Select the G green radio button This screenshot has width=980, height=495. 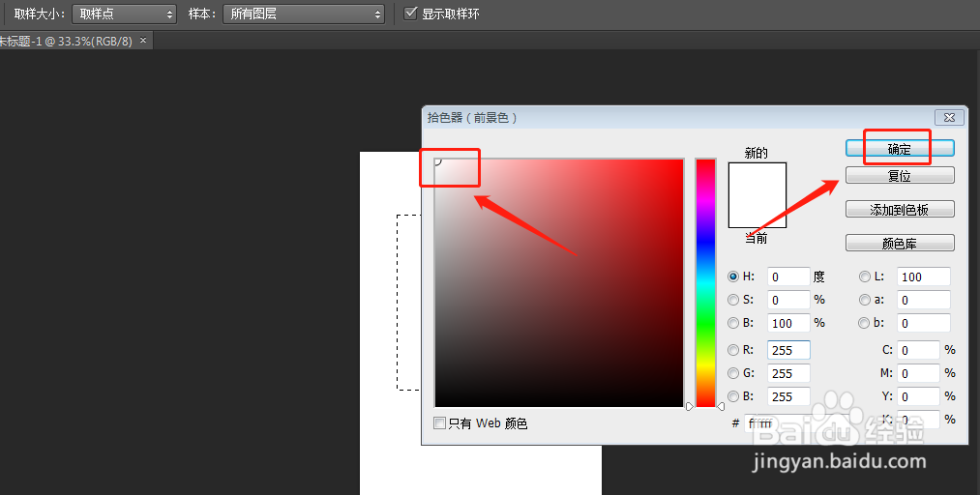click(733, 373)
